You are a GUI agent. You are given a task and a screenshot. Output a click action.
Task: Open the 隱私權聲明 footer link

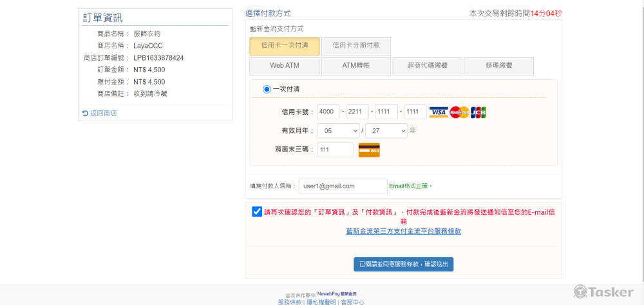(319, 302)
